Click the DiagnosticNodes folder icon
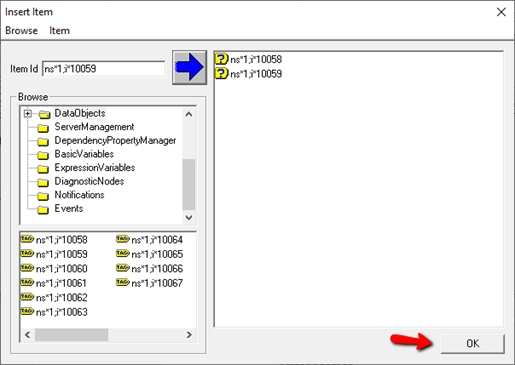515x365 pixels. pyautogui.click(x=43, y=182)
